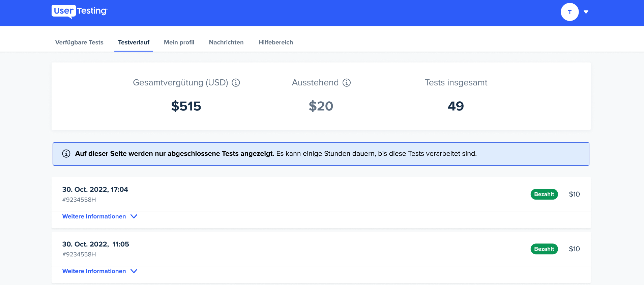Click the Bezahlt badge on the 17:04 test
644x285 pixels.
point(544,194)
